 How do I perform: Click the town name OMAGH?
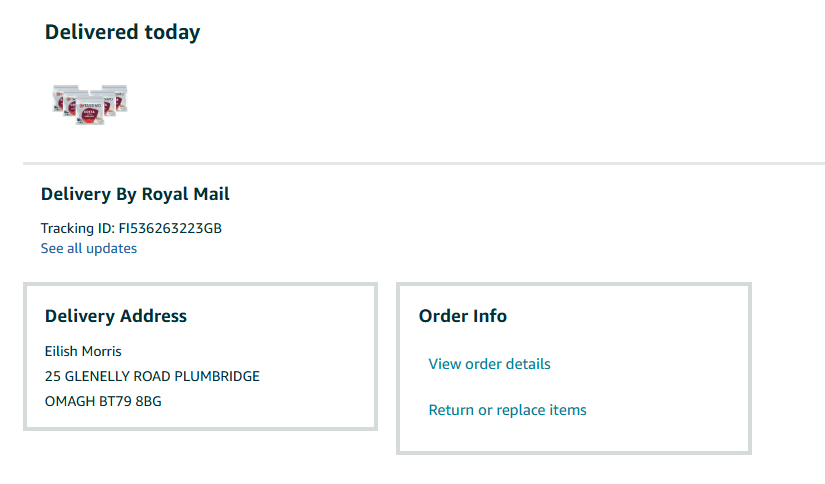68,402
